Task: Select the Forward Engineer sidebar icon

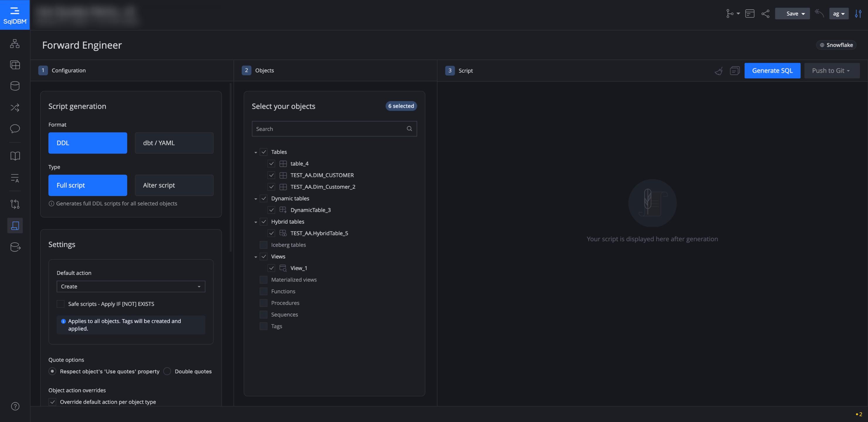Action: click(15, 225)
